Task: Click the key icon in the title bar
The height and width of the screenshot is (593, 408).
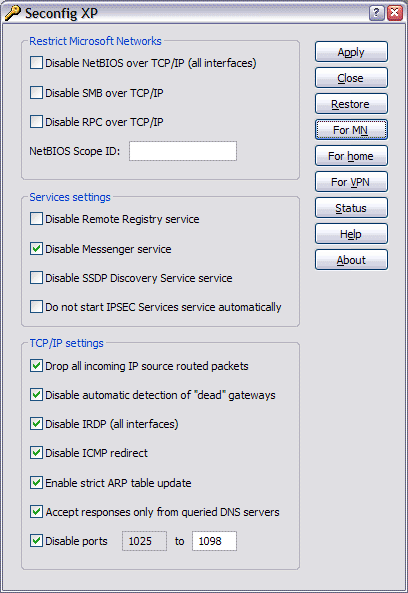Action: (12, 13)
